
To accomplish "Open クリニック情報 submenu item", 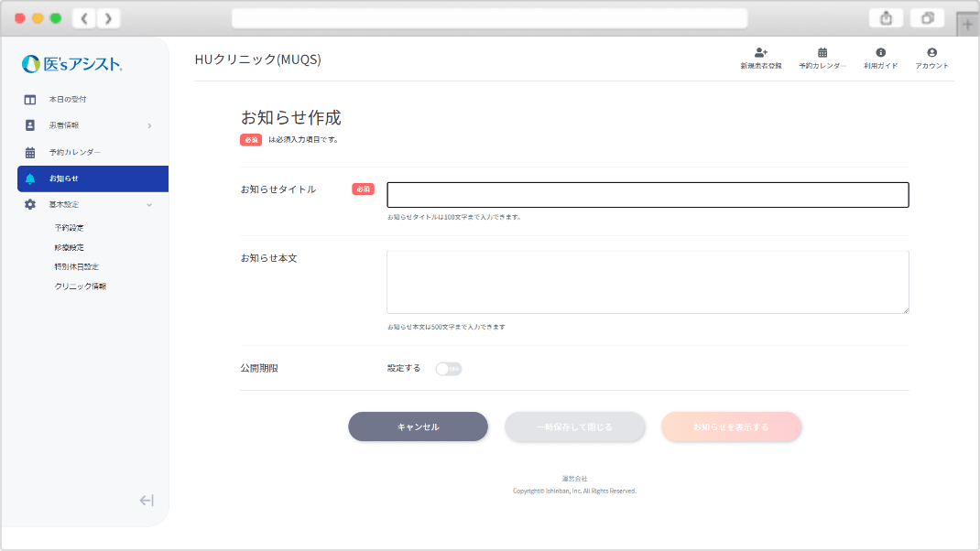I will tap(80, 286).
